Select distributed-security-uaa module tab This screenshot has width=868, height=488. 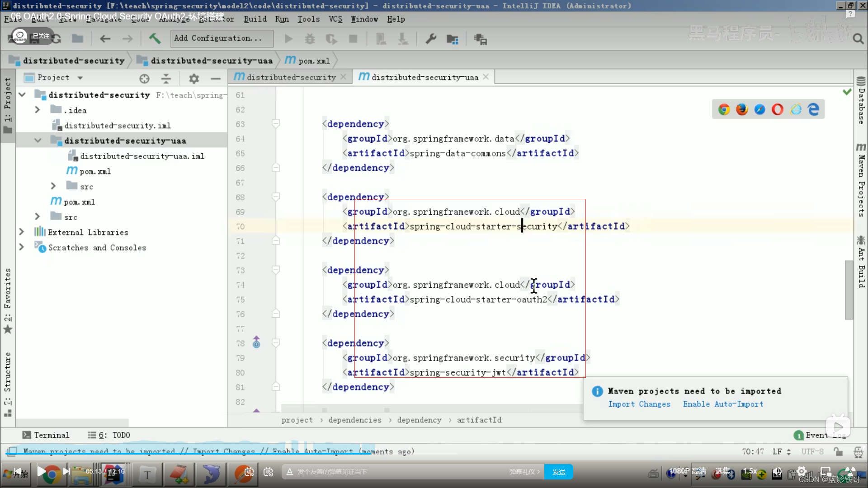tap(423, 77)
